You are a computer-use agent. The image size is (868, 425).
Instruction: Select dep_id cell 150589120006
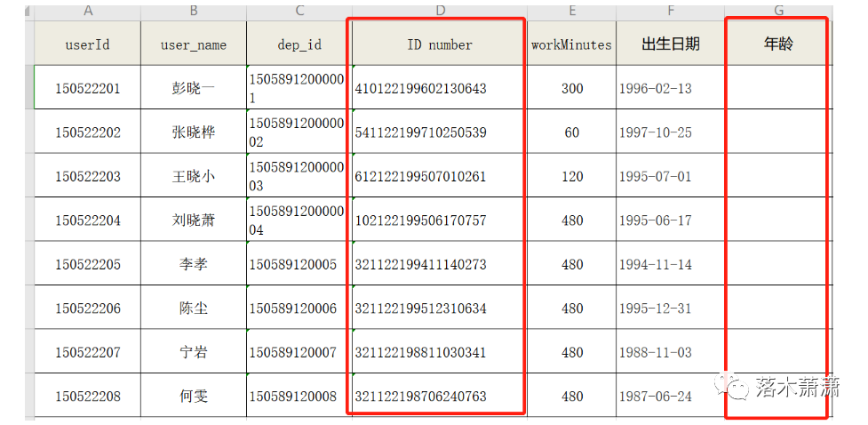299,308
